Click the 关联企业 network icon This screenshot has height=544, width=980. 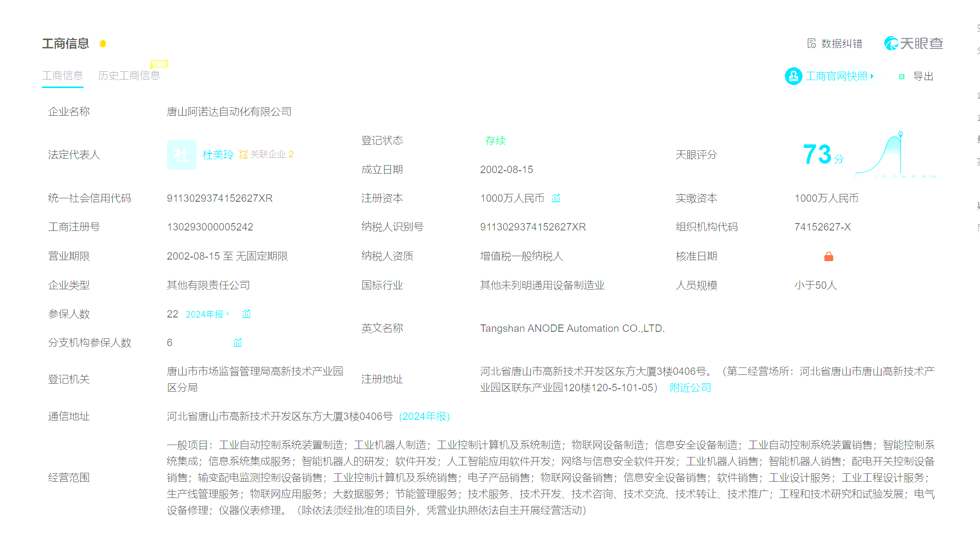click(x=243, y=154)
